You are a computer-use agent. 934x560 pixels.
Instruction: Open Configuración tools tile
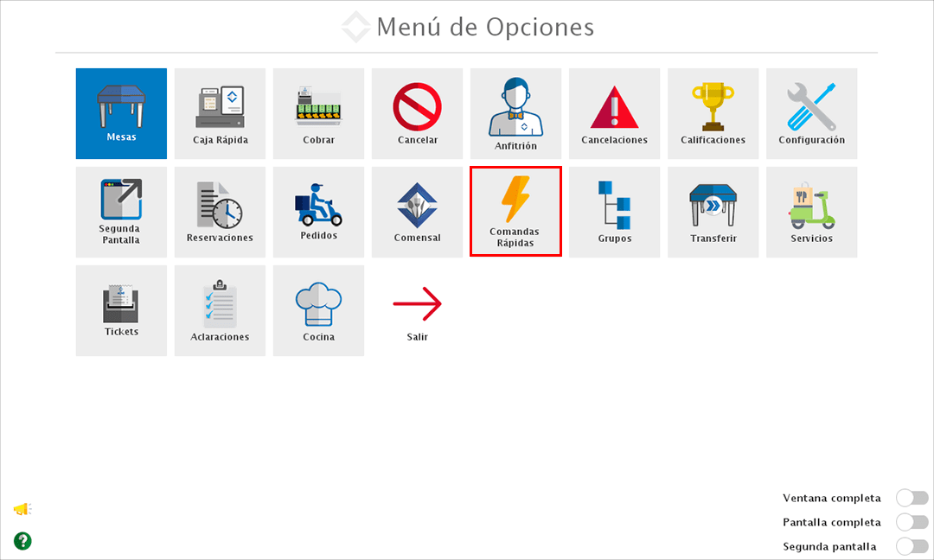tap(811, 113)
